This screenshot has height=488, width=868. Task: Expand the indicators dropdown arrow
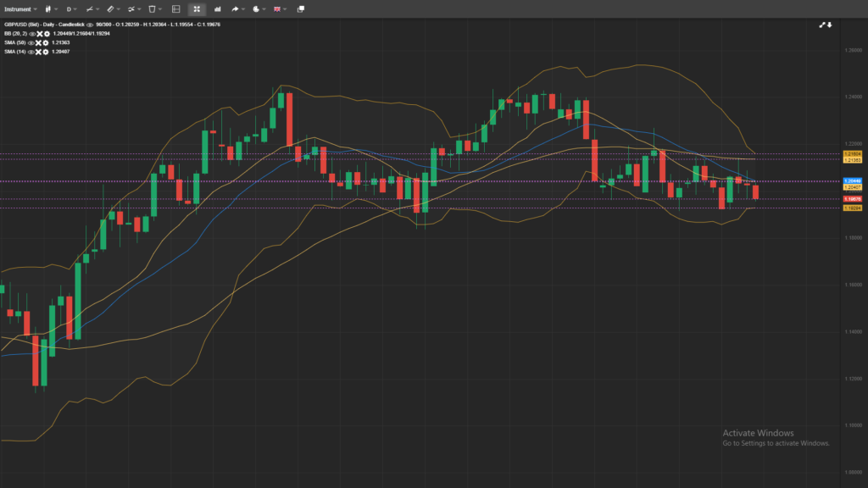click(139, 9)
